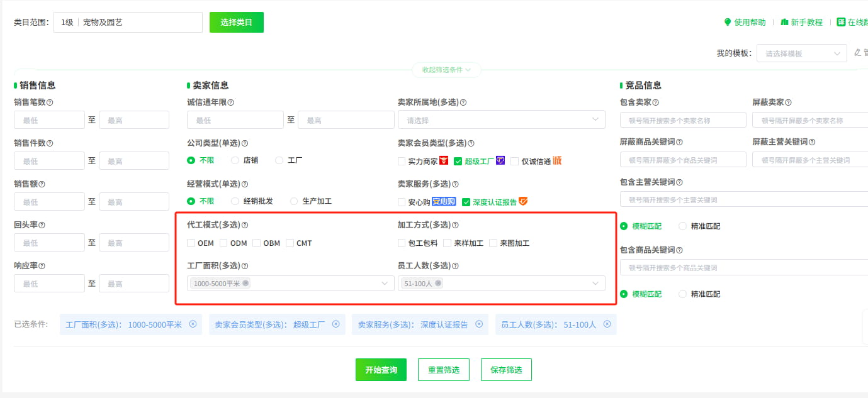Open 新手教程 via its tutorial icon
The height and width of the screenshot is (398, 868).
pos(785,22)
